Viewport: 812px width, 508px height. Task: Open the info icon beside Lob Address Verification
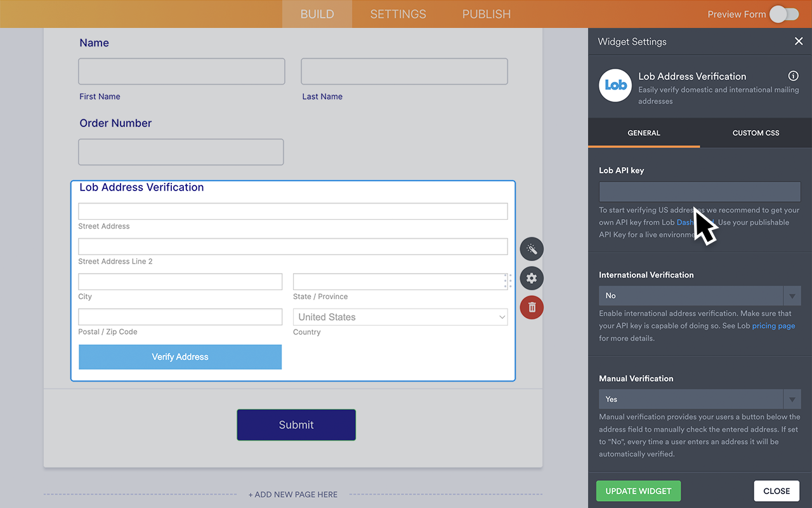[x=793, y=75]
